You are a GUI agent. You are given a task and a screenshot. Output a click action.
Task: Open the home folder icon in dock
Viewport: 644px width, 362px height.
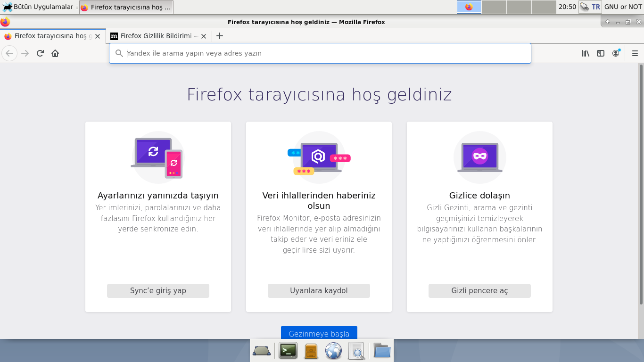click(382, 351)
